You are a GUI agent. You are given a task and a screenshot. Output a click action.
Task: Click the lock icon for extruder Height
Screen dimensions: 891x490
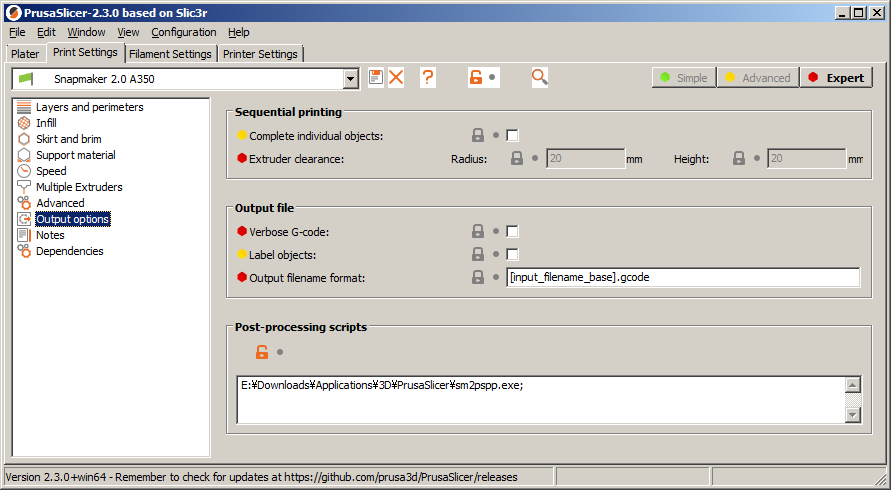(739, 159)
